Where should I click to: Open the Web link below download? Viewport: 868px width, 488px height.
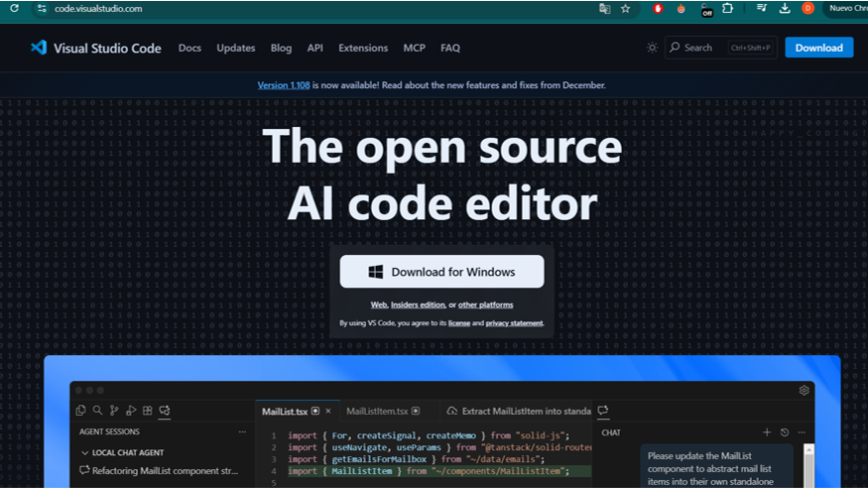pos(379,305)
